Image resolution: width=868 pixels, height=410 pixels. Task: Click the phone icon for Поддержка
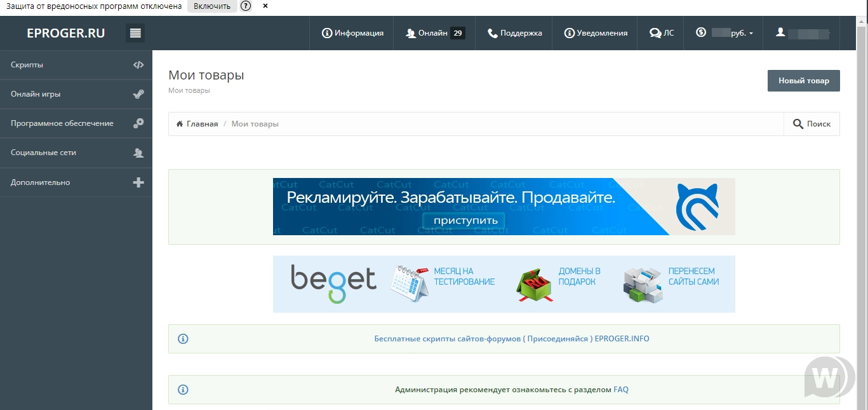tap(493, 33)
